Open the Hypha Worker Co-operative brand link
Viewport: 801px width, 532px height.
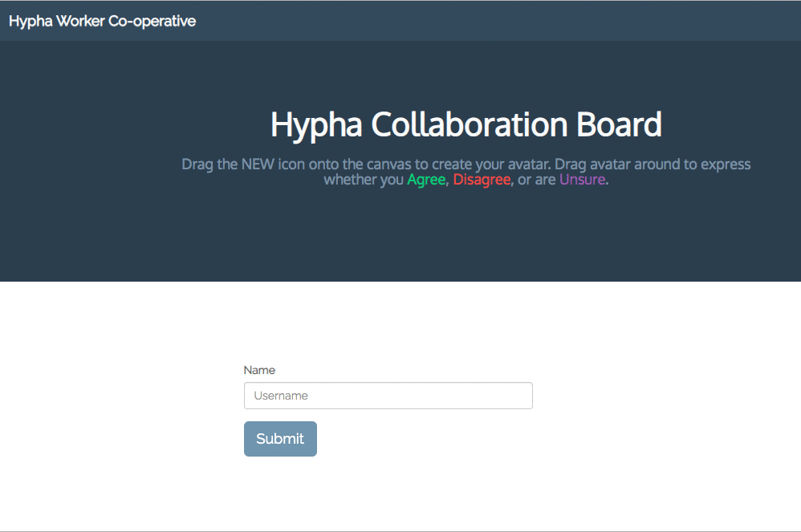(102, 21)
